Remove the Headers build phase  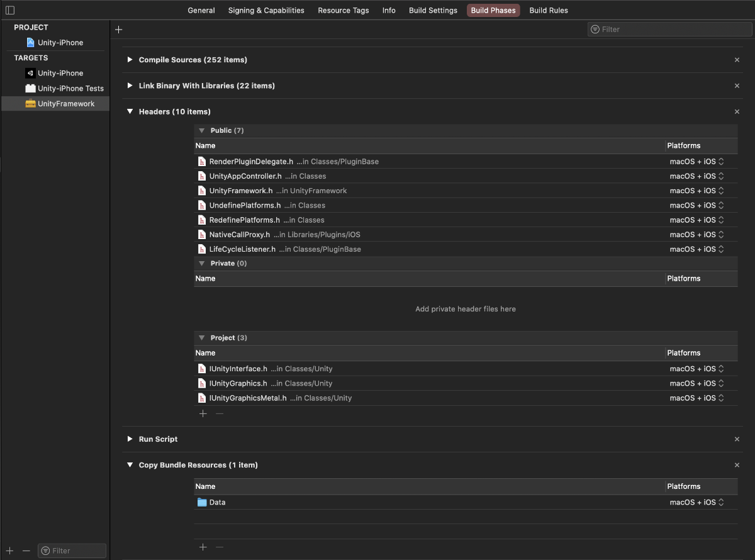pos(737,111)
